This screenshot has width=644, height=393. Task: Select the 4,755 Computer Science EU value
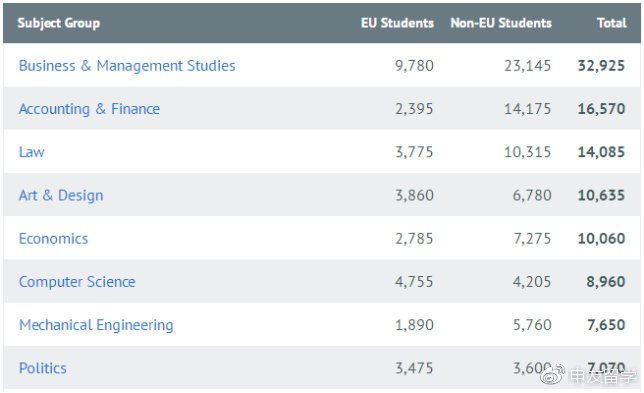[414, 282]
